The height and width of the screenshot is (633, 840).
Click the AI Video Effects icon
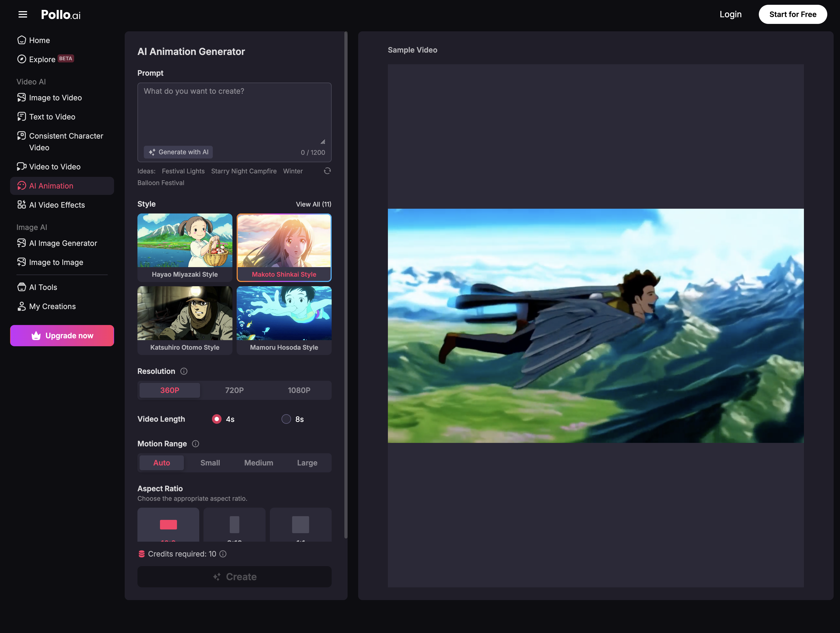(x=22, y=205)
